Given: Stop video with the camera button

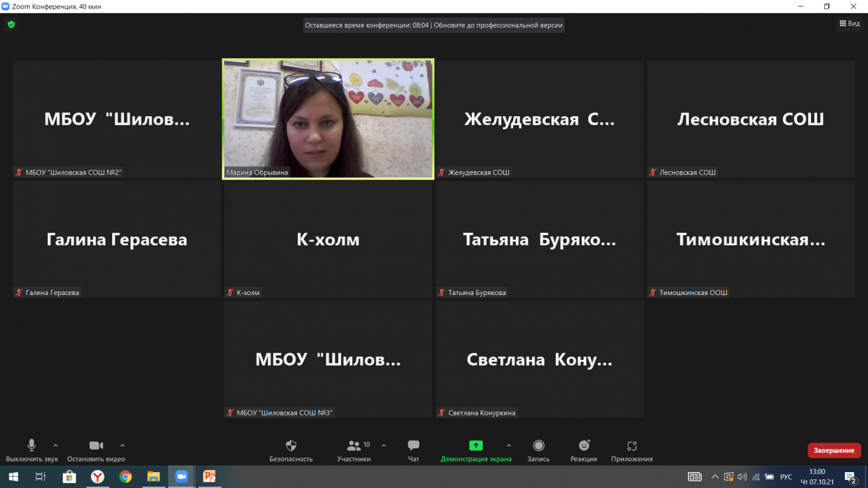Looking at the screenshot, I should click(x=96, y=446).
